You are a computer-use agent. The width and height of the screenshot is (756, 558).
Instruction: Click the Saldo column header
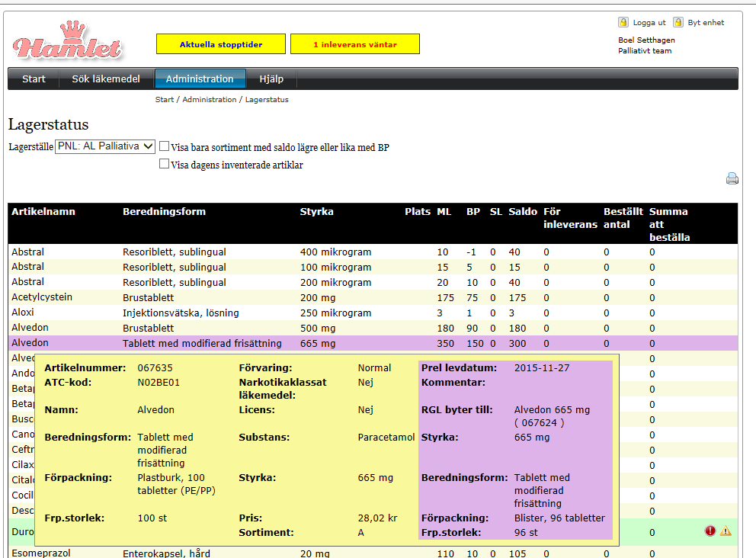523,211
